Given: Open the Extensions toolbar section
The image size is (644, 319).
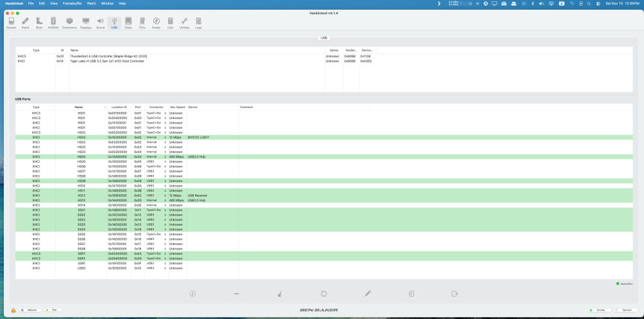Looking at the screenshot, I should click(70, 23).
